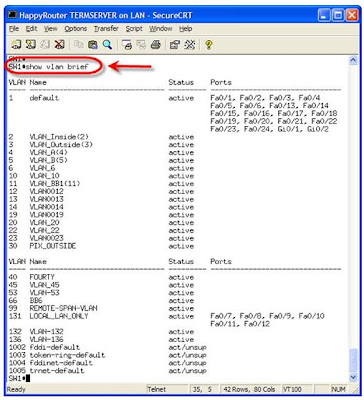Click the Disconnect icon with red X
Image resolution: width=364 pixels, height=400 pixels.
pyautogui.click(x=59, y=44)
